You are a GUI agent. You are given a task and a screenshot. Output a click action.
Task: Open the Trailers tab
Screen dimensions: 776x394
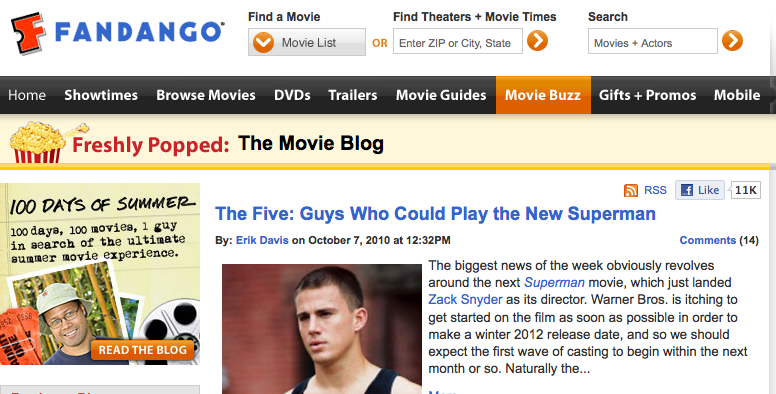[353, 95]
